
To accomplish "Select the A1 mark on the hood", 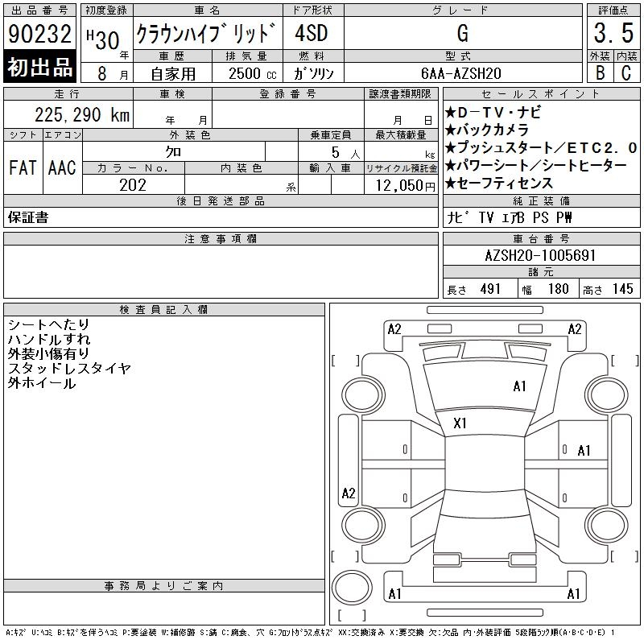I will coord(519,386).
